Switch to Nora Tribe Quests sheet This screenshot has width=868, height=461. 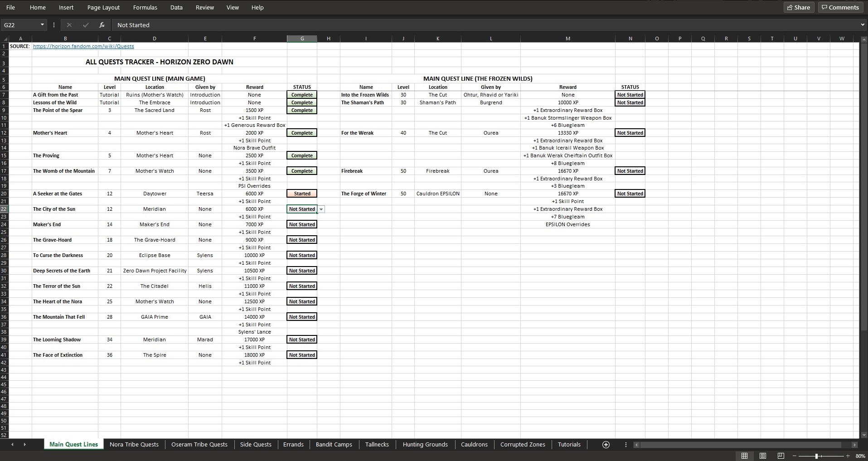(134, 445)
